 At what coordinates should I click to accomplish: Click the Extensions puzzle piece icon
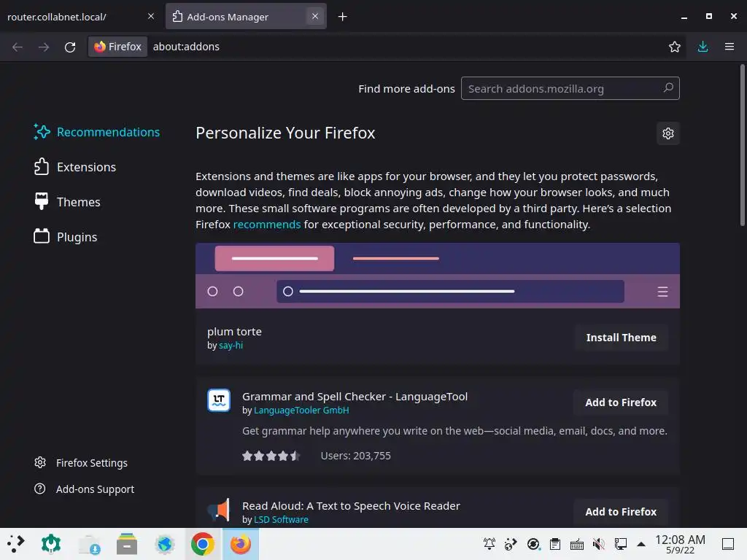[42, 167]
